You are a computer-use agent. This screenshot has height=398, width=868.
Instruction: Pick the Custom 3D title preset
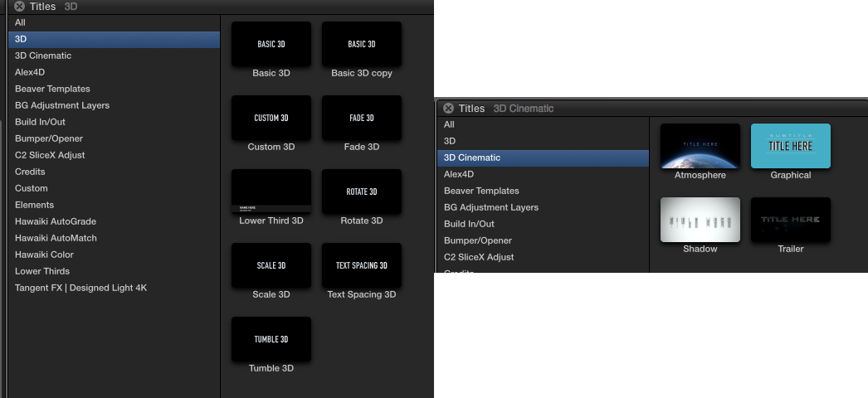coord(271,118)
